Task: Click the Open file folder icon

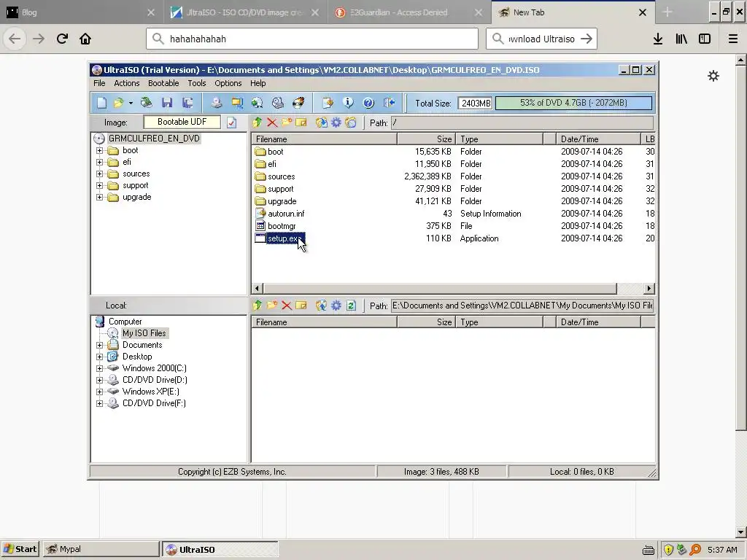Action: [x=118, y=103]
